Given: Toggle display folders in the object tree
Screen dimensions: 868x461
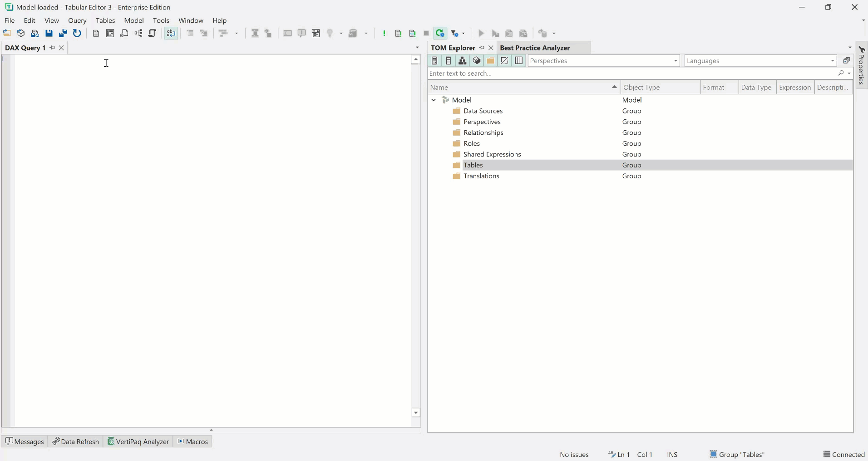Looking at the screenshot, I should click(490, 60).
